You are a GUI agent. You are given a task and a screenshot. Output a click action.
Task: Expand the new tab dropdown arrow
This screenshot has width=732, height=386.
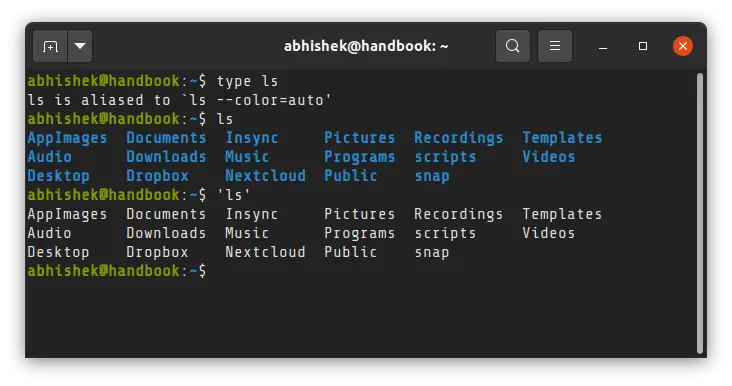(x=80, y=46)
